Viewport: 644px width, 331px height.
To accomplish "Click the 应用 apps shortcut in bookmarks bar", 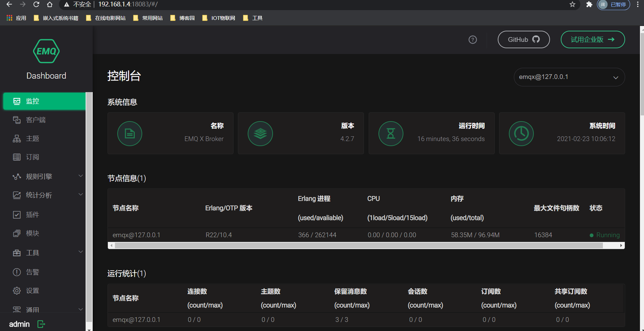I will click(16, 18).
